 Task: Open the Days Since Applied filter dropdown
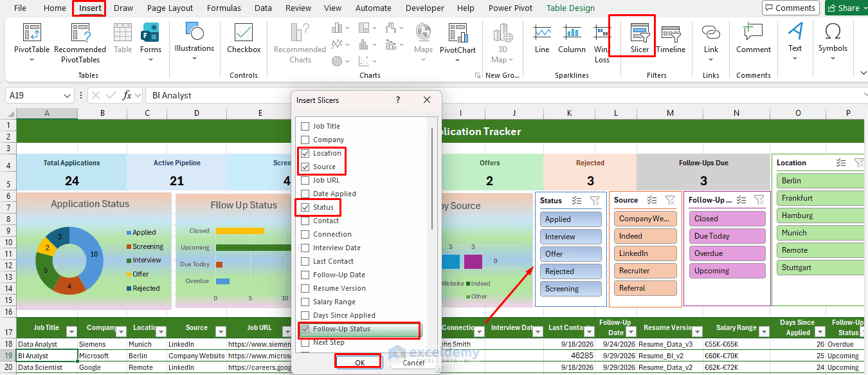click(x=820, y=332)
